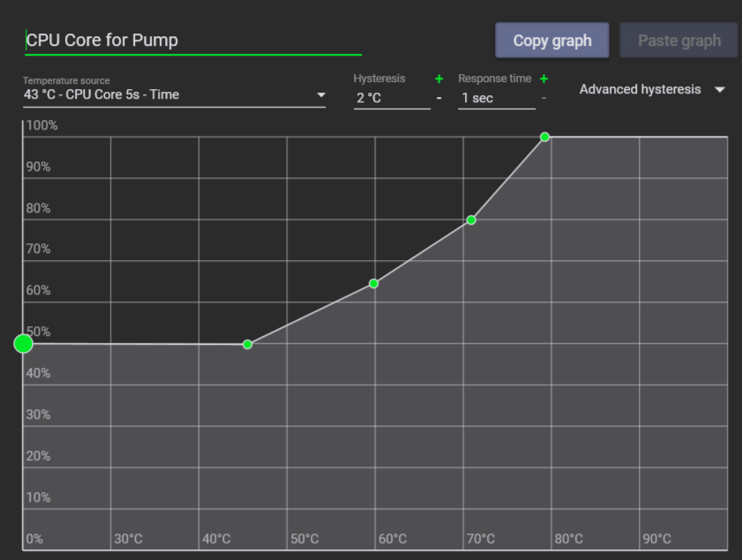The height and width of the screenshot is (560, 742).
Task: Click the Hysteresis label
Action: point(379,78)
